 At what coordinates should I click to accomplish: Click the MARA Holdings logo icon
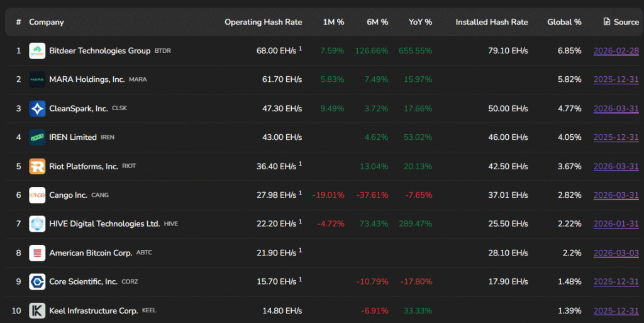[37, 80]
